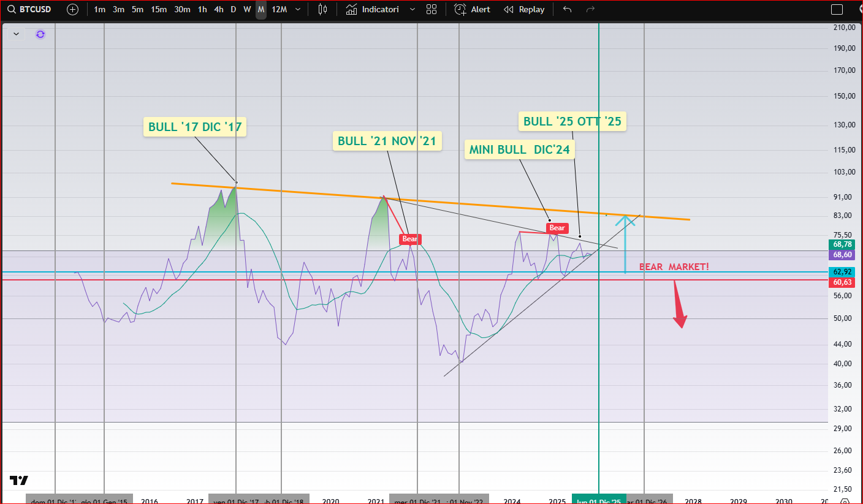Click the plus icon to add a symbol
This screenshot has width=863, height=504.
tap(72, 9)
